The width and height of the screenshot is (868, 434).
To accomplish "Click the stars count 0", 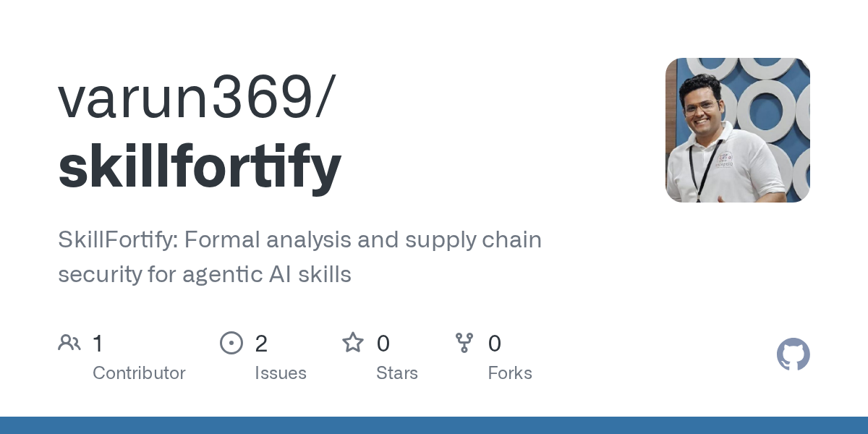I will point(383,344).
